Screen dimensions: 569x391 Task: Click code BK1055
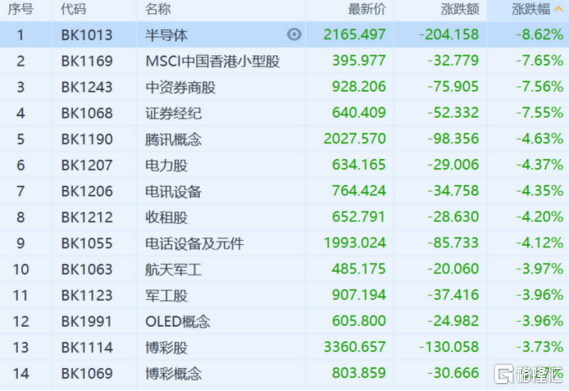(x=87, y=243)
